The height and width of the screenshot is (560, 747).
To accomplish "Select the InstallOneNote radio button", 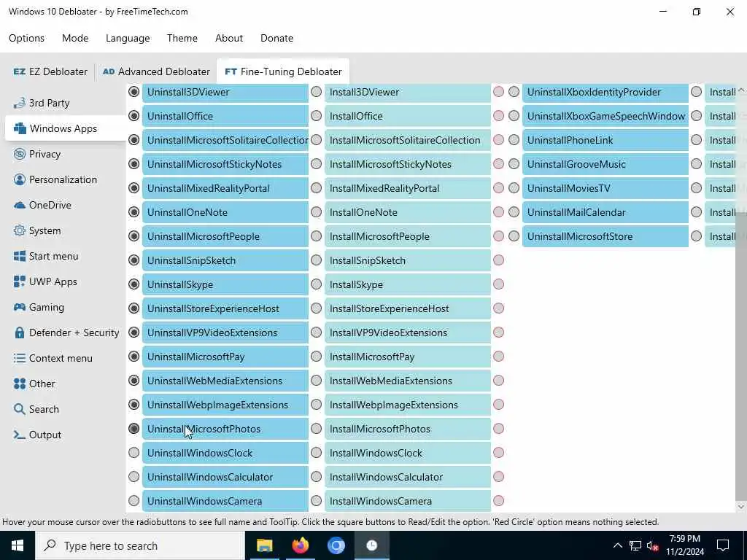I will [317, 212].
